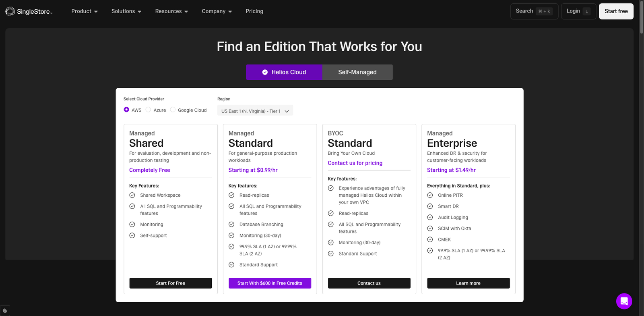
Task: Expand the Product navigation menu
Action: (x=85, y=11)
